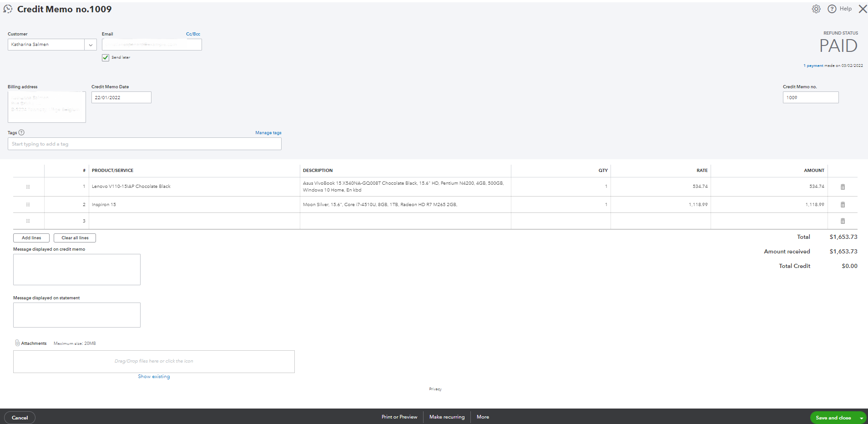
Task: Click the QTY column header
Action: coord(603,171)
